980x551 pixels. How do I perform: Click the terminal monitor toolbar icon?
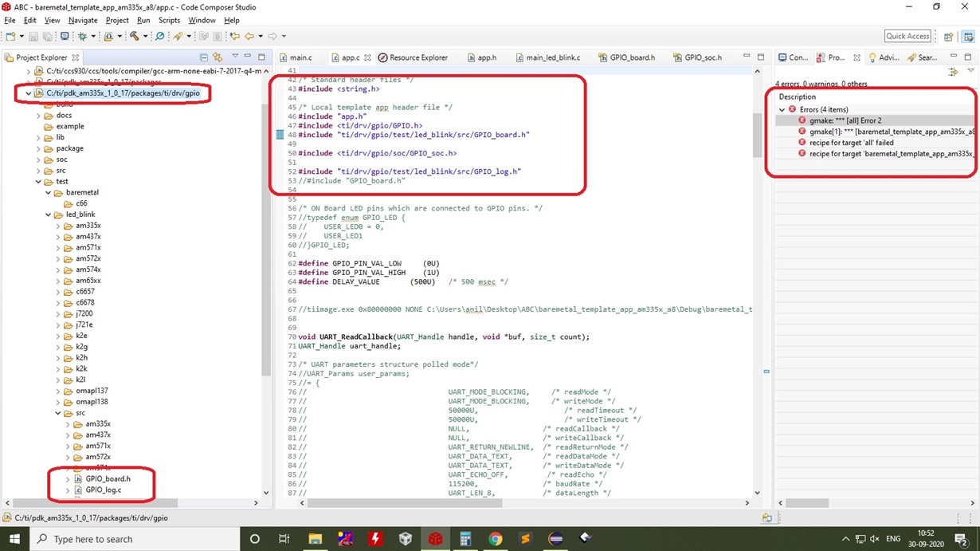coord(65,36)
